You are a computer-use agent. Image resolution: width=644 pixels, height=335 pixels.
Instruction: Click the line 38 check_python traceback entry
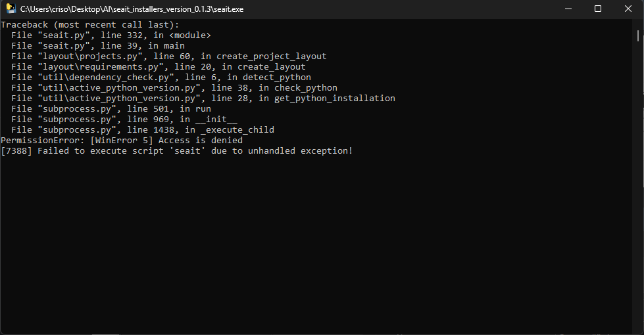174,88
